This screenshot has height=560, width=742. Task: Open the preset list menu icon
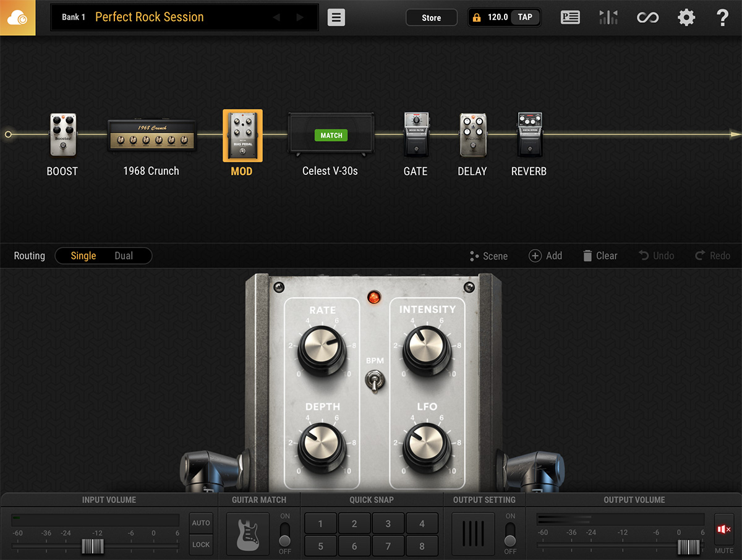336,17
